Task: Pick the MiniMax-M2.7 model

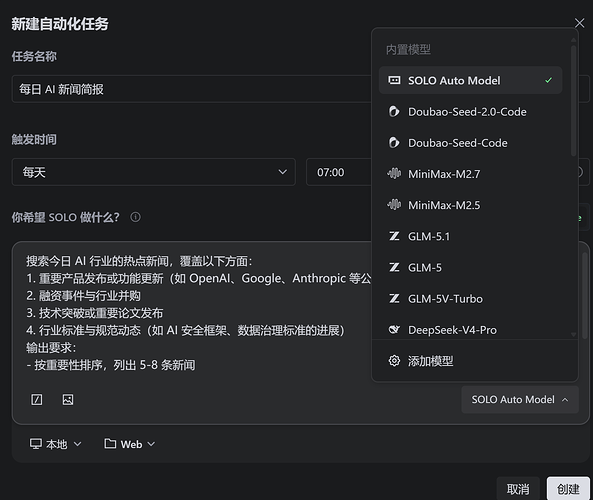Action: coord(470,174)
